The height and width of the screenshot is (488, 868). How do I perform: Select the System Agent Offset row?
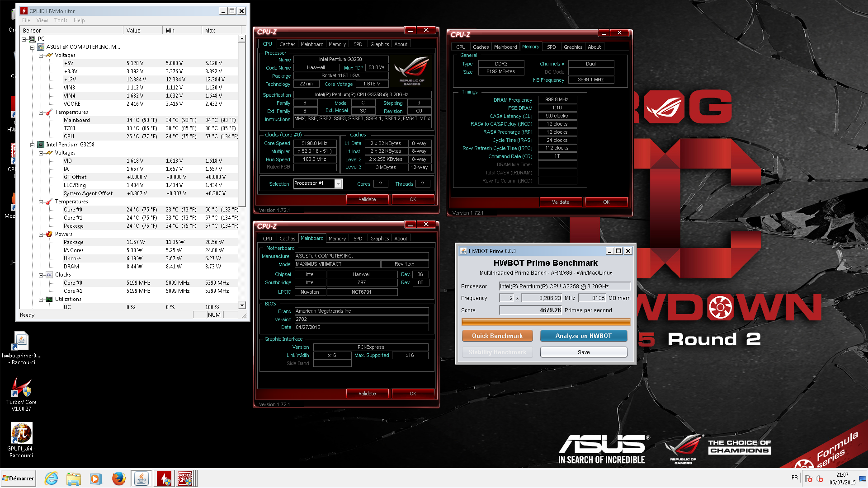coord(130,193)
